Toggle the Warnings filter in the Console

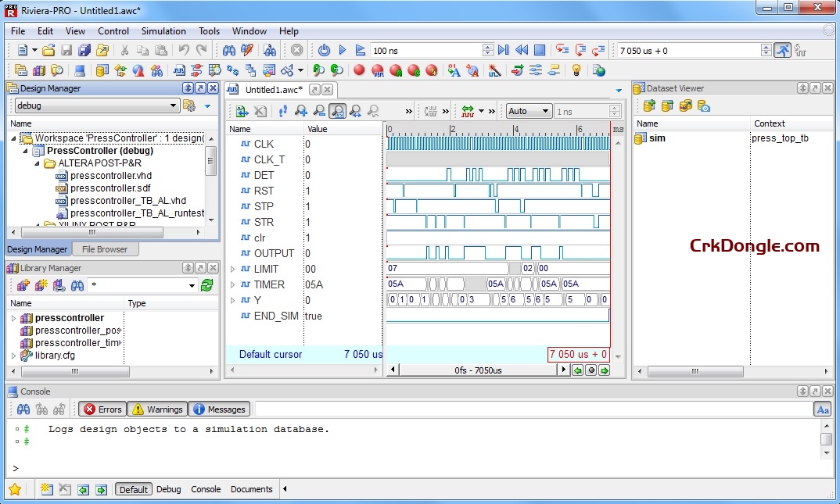tap(156, 409)
